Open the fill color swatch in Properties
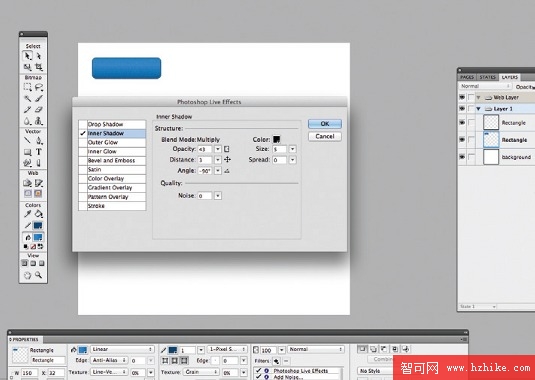535x380 pixels. pos(83,350)
